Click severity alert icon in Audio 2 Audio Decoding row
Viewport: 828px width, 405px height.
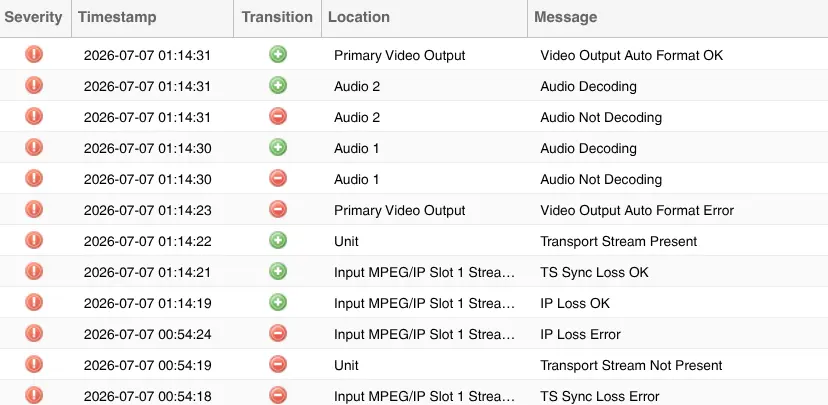click(34, 86)
